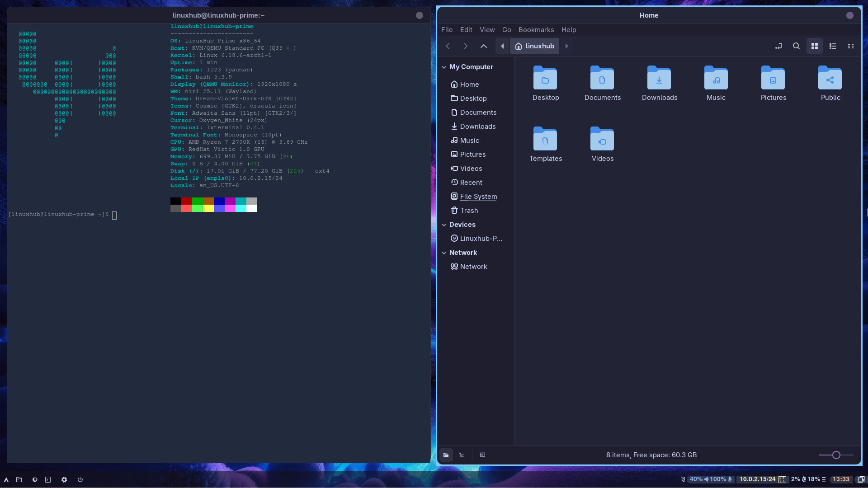Open settings gear in bottom panel
This screenshot has width=868, height=488.
[64, 480]
